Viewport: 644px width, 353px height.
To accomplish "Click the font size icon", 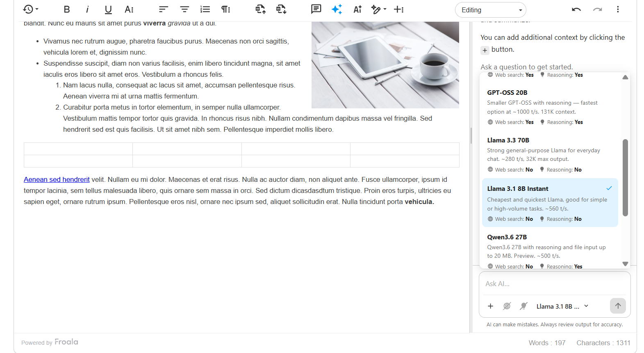I will click(x=357, y=9).
